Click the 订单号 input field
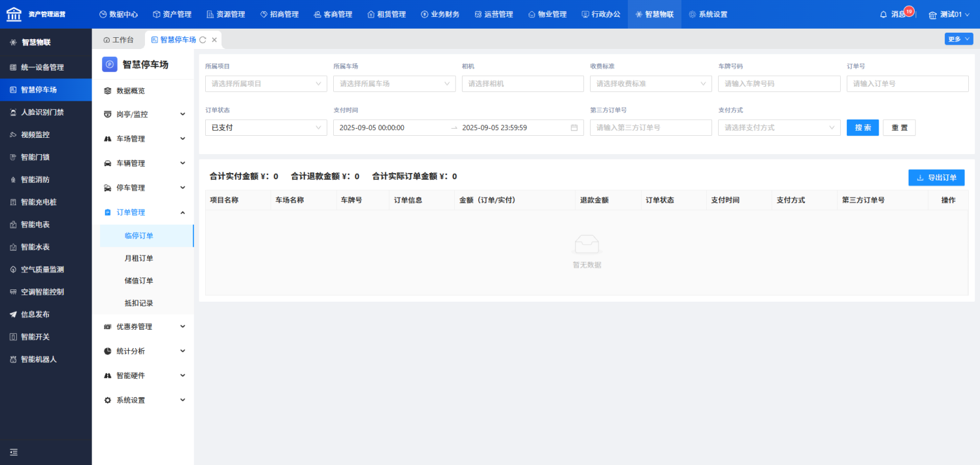Screen dimensions: 980x465 (907, 84)
